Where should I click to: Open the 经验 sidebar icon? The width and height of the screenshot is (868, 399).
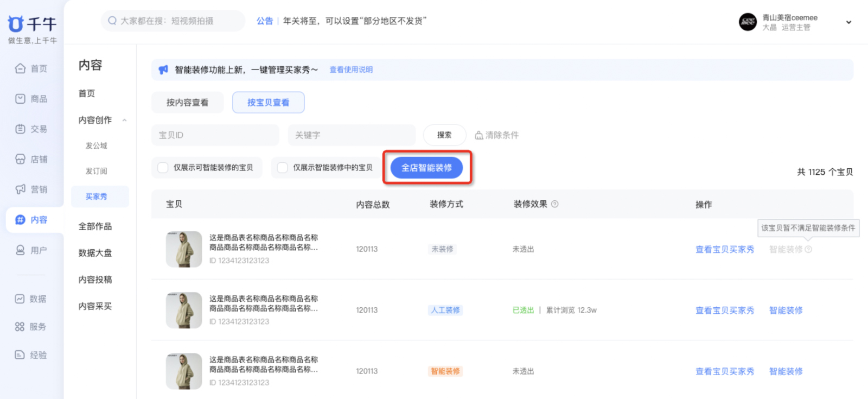tap(20, 354)
